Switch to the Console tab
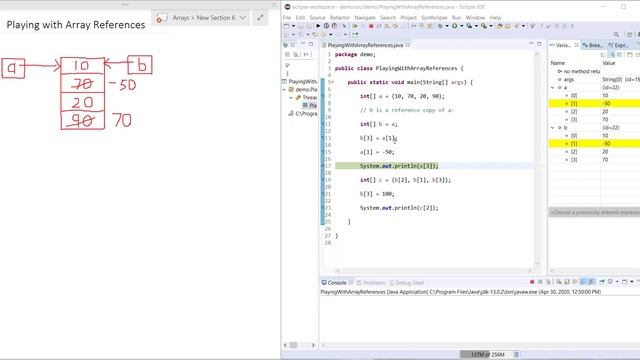This screenshot has height=360, width=640. (336, 282)
